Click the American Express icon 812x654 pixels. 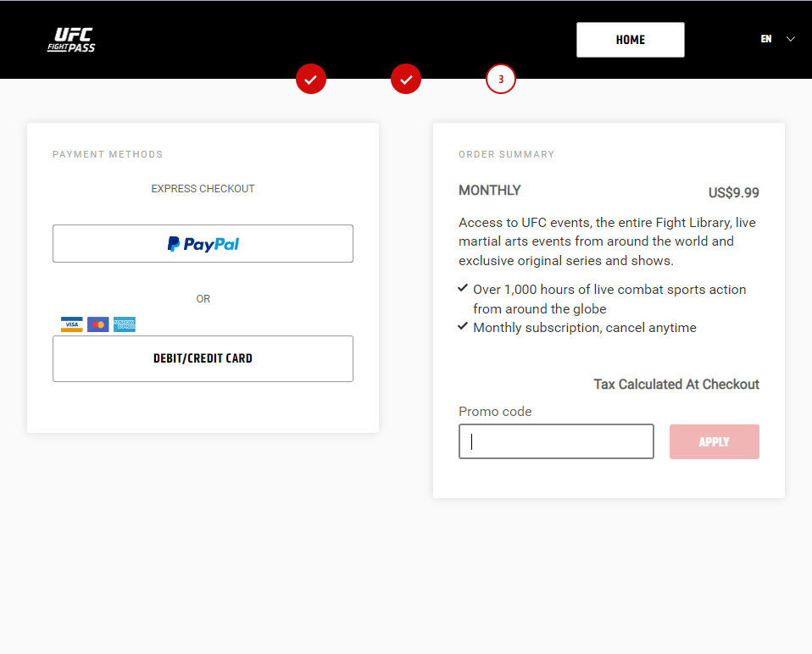pyautogui.click(x=125, y=324)
